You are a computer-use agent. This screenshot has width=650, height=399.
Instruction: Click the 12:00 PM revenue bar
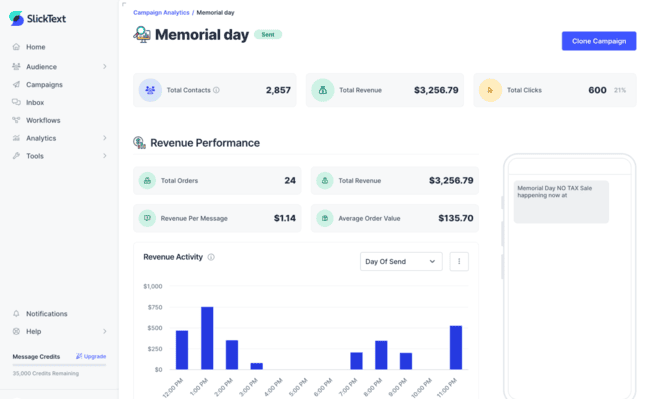pyautogui.click(x=182, y=350)
